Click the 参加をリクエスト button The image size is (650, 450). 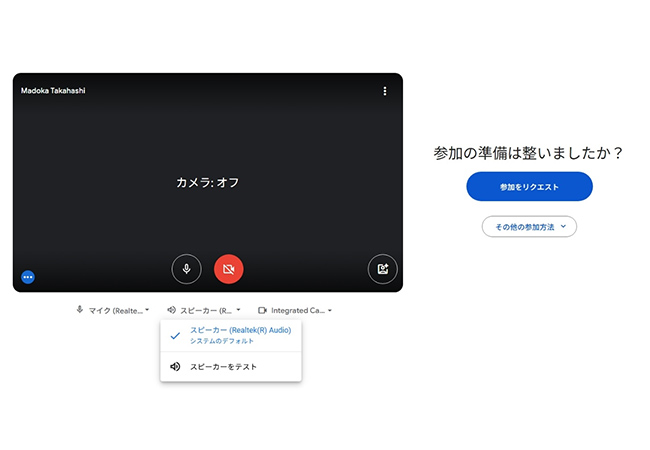pyautogui.click(x=529, y=187)
